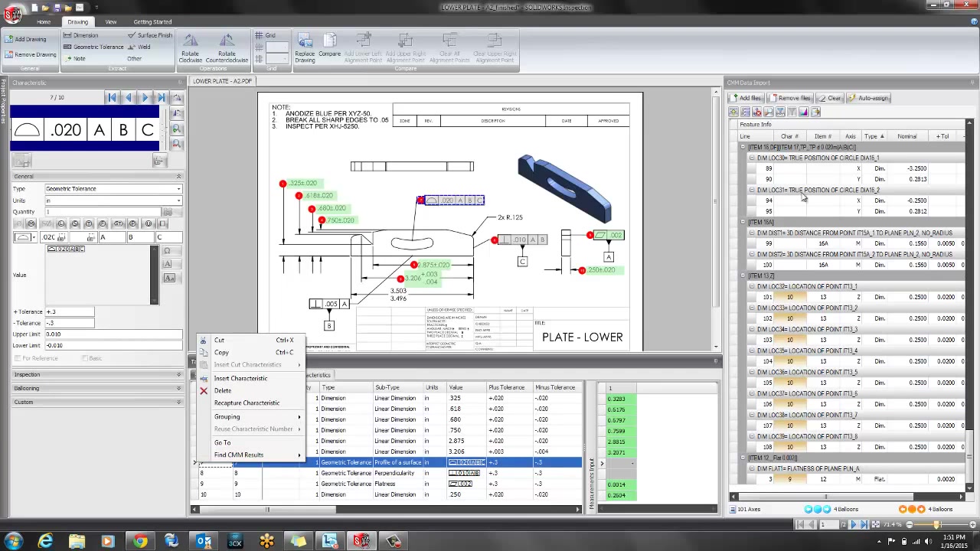The height and width of the screenshot is (551, 980).
Task: Check the For Reference checkbox
Action: [x=16, y=358]
